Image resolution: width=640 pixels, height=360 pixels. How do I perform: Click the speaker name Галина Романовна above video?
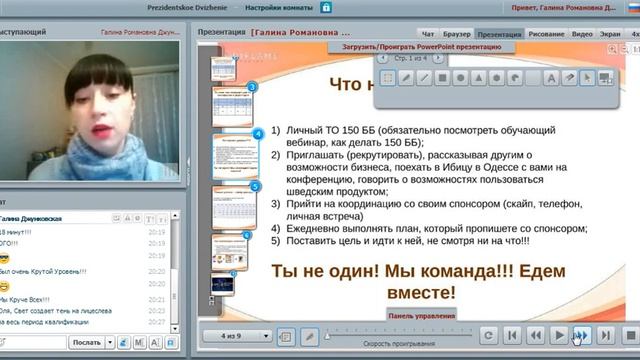coord(140,32)
